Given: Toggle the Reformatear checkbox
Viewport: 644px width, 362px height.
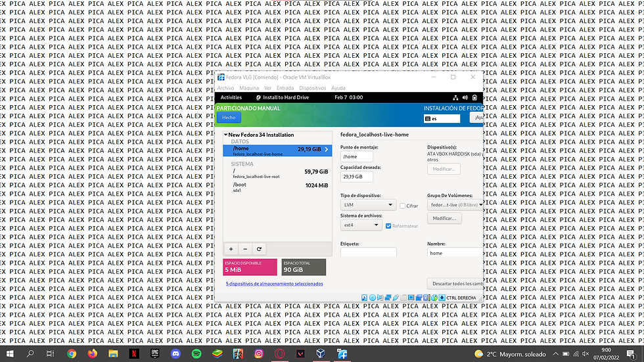Looking at the screenshot, I should (x=388, y=226).
